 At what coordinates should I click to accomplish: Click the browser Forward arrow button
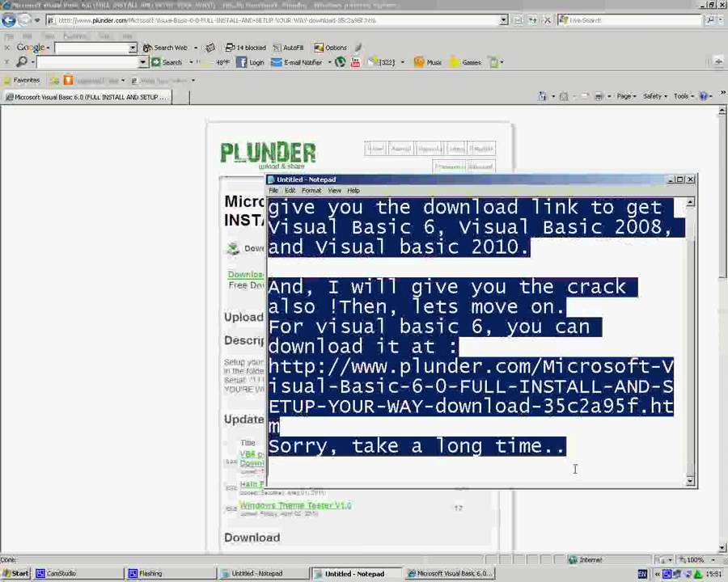click(24, 20)
